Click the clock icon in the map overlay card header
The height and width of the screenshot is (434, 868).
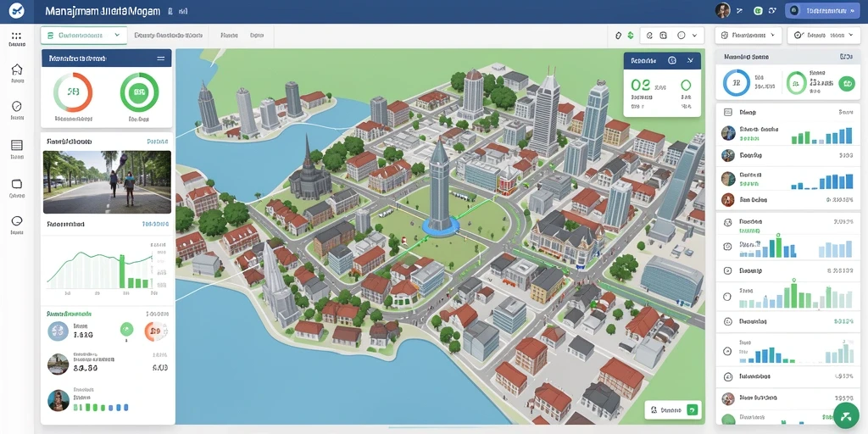[671, 61]
